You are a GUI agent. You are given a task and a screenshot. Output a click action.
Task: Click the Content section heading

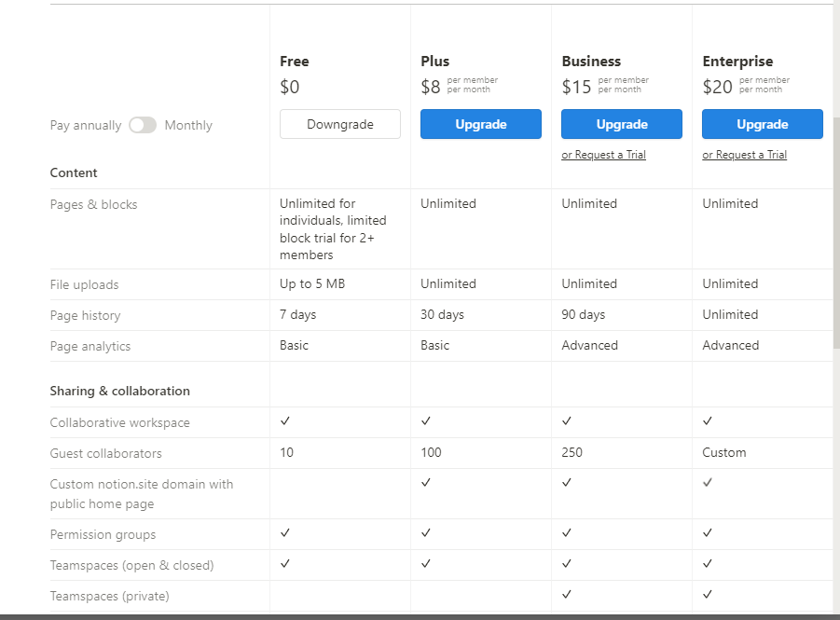coord(74,172)
